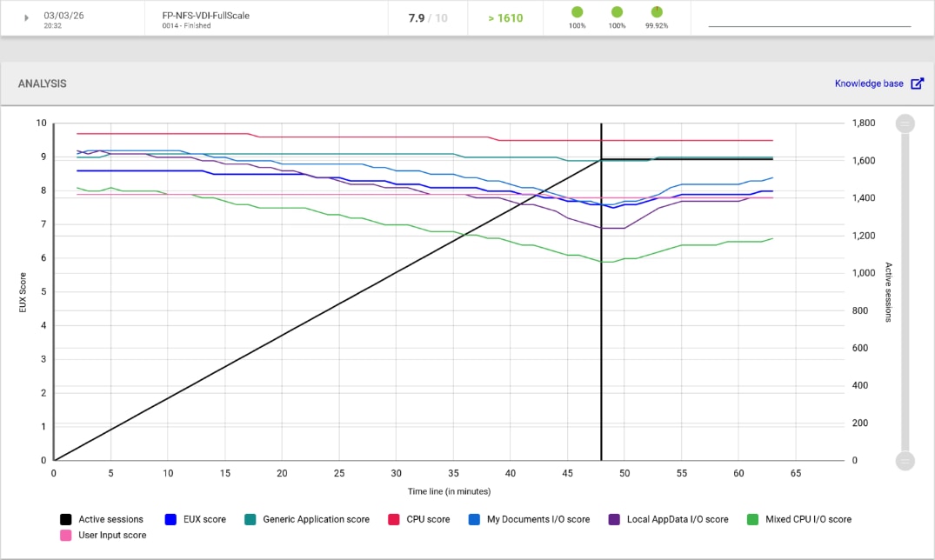This screenshot has width=935, height=560.
Task: Click the second green 100% status indicator
Action: tap(618, 12)
